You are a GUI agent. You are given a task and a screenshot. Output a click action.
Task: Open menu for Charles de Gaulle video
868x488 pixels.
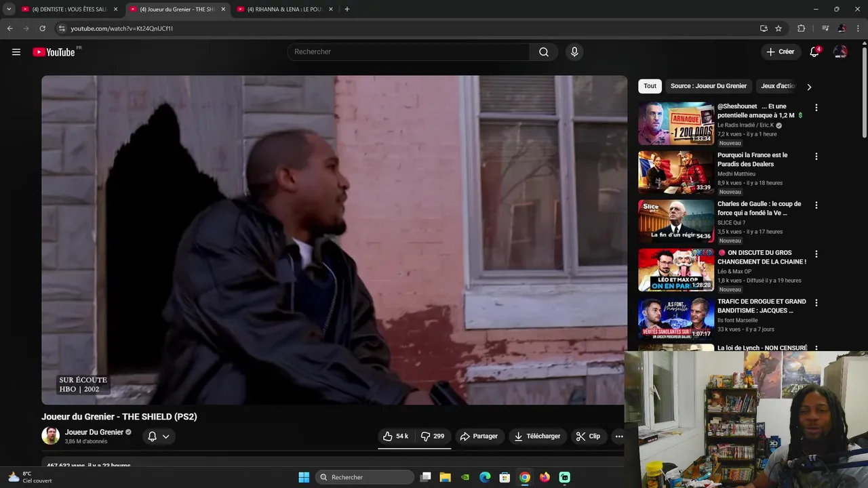point(816,205)
